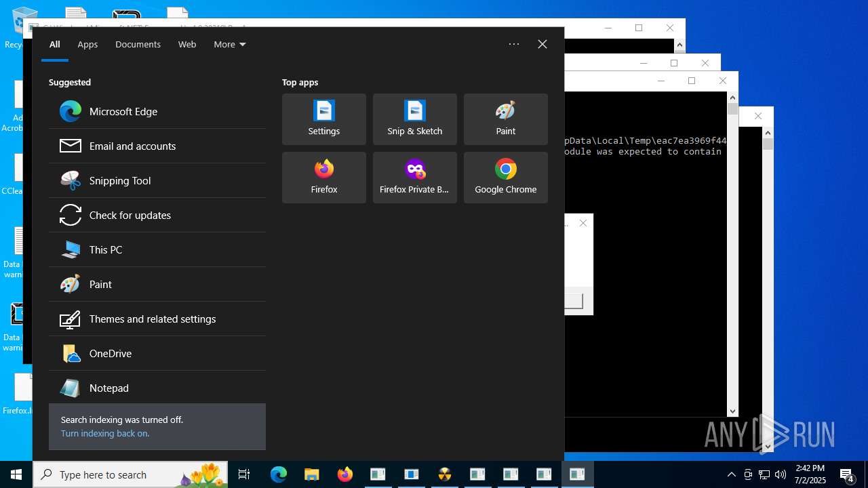Open Snip & Sketch tile
Screen dimensions: 868x488
(415, 119)
